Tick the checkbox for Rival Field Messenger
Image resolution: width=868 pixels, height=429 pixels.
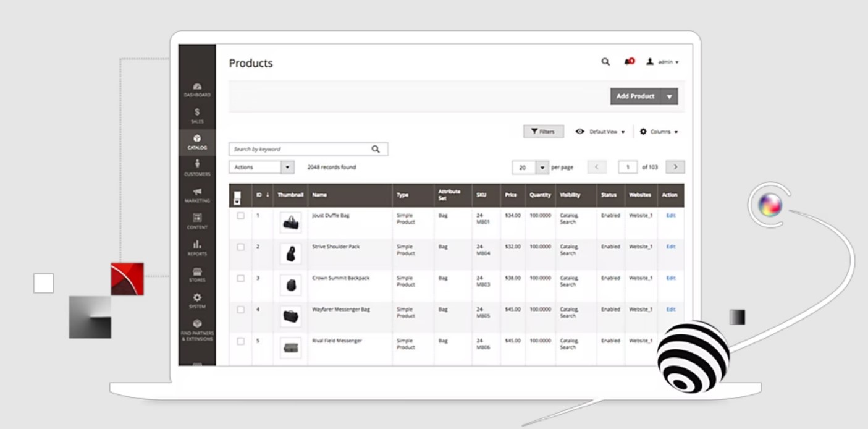241,341
